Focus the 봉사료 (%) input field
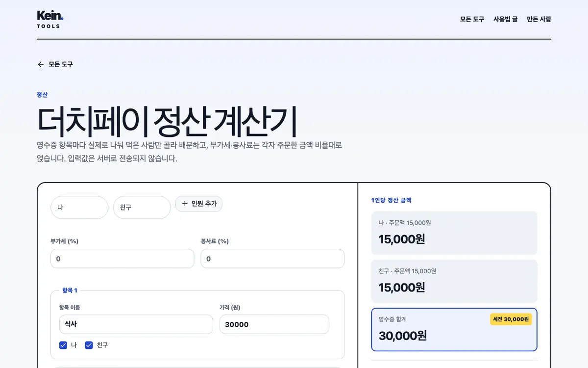 [272, 259]
